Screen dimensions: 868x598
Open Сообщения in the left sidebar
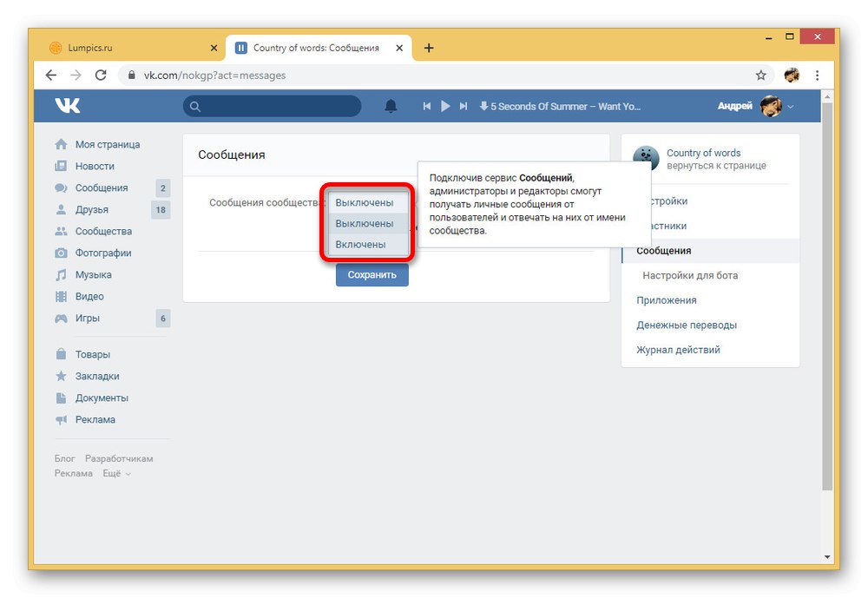102,187
